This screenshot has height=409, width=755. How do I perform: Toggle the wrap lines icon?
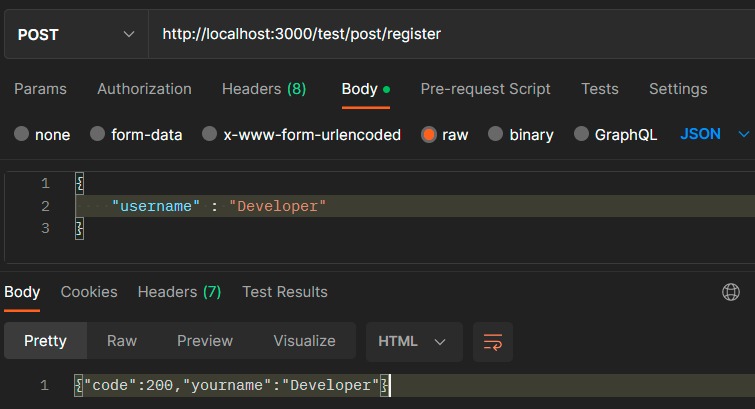coord(493,342)
